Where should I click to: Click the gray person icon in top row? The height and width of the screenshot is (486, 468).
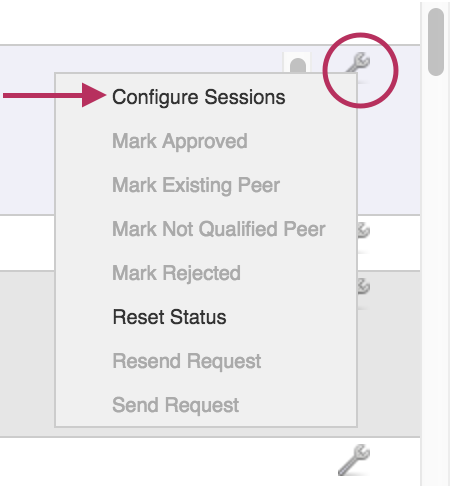click(297, 65)
